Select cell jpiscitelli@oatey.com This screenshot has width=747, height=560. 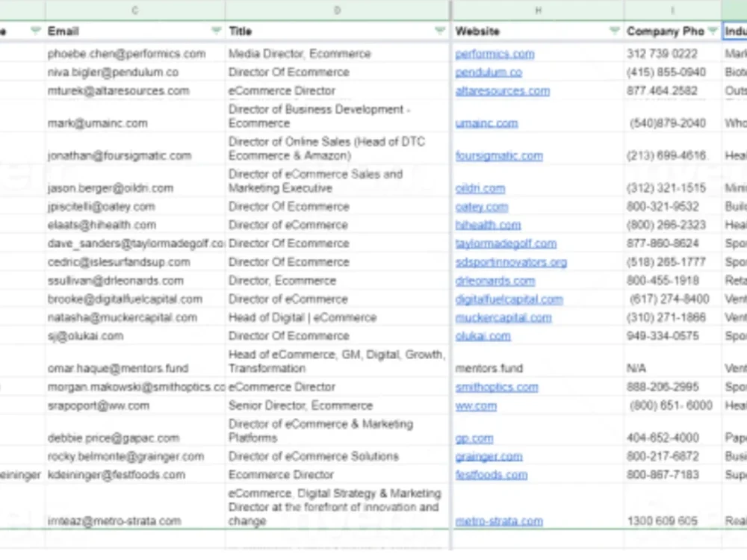(135, 207)
